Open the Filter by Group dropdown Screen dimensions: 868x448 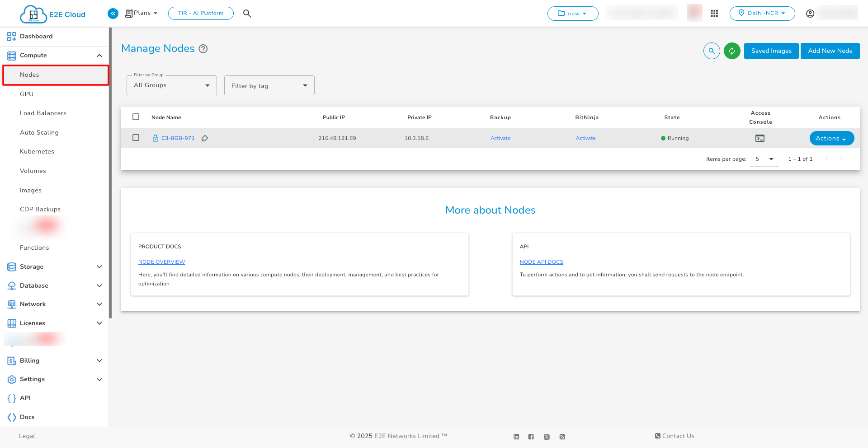[171, 85]
